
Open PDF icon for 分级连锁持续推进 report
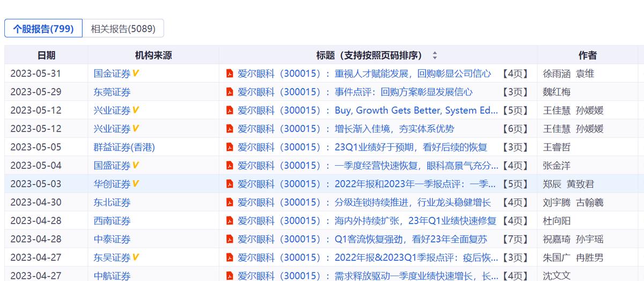tap(230, 202)
